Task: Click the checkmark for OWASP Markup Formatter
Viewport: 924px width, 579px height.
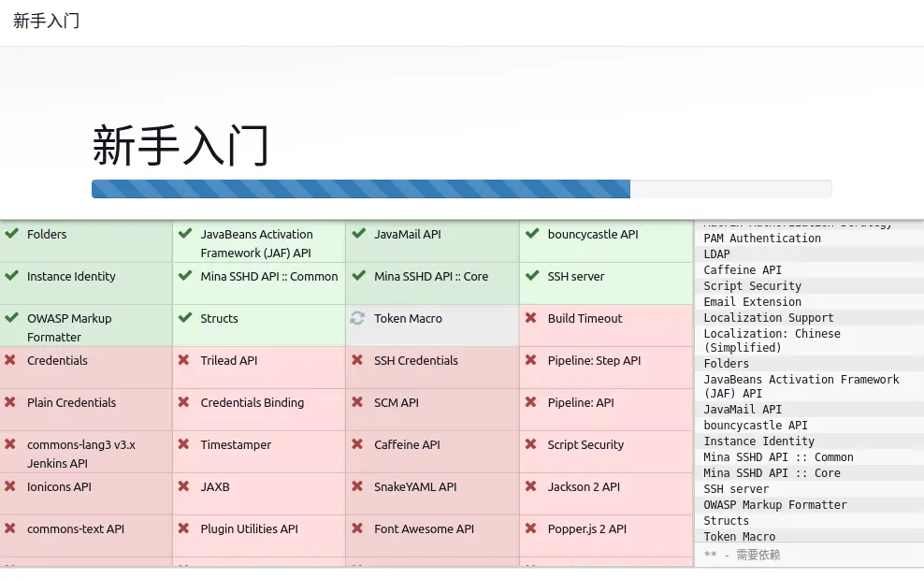Action: tap(11, 318)
